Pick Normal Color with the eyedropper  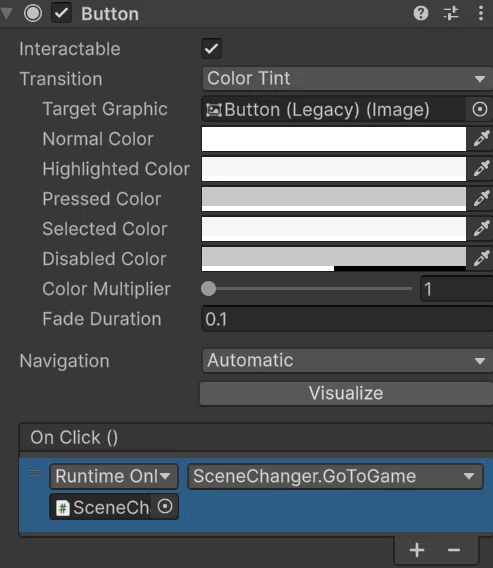click(481, 139)
